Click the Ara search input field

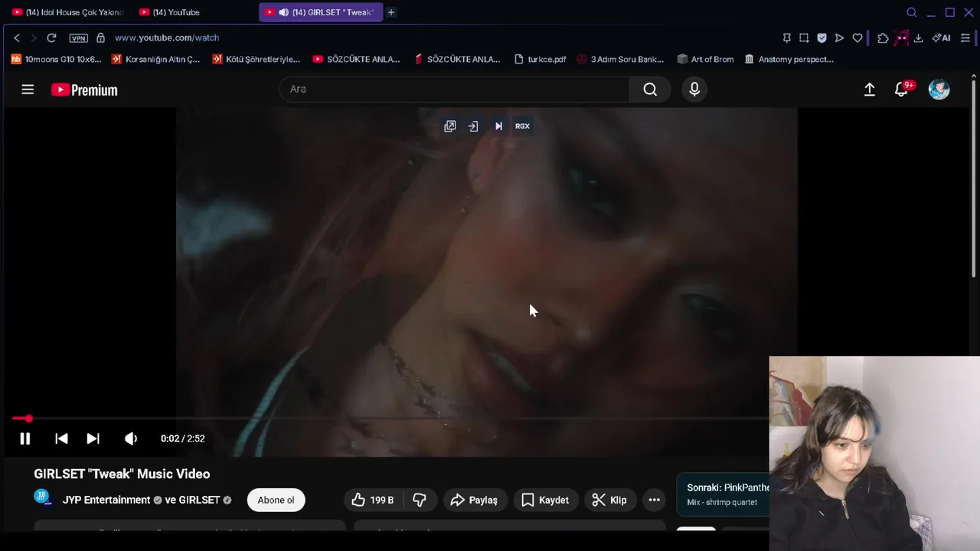point(454,90)
